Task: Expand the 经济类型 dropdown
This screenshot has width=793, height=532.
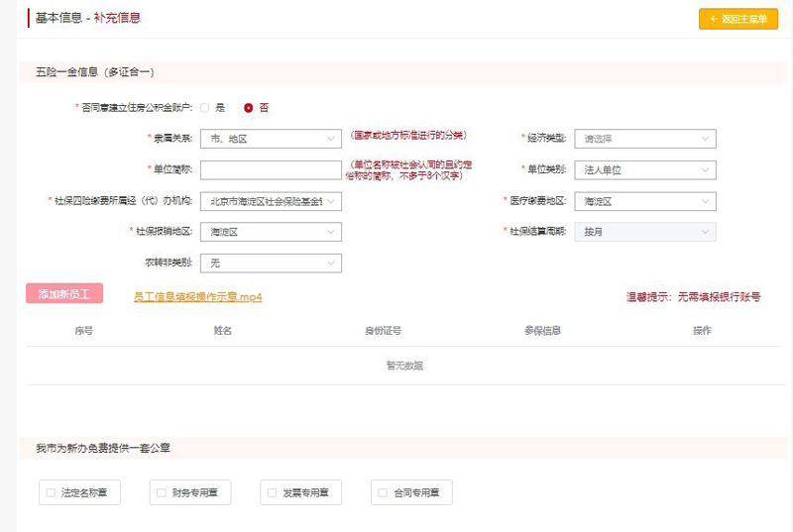Action: point(645,140)
